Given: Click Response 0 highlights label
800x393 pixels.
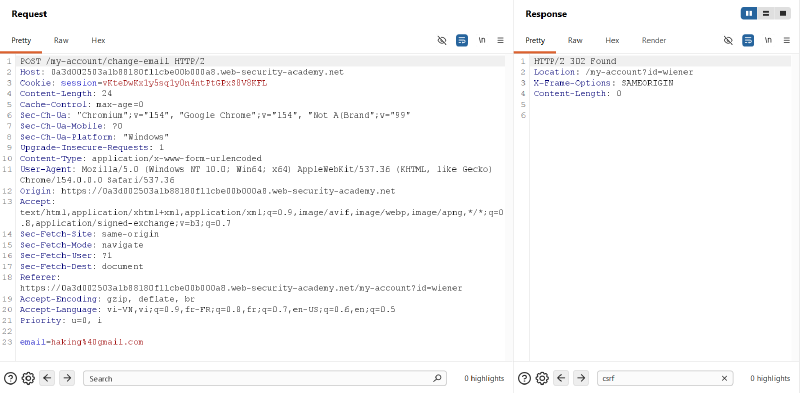Looking at the screenshot, I should pyautogui.click(x=770, y=378).
